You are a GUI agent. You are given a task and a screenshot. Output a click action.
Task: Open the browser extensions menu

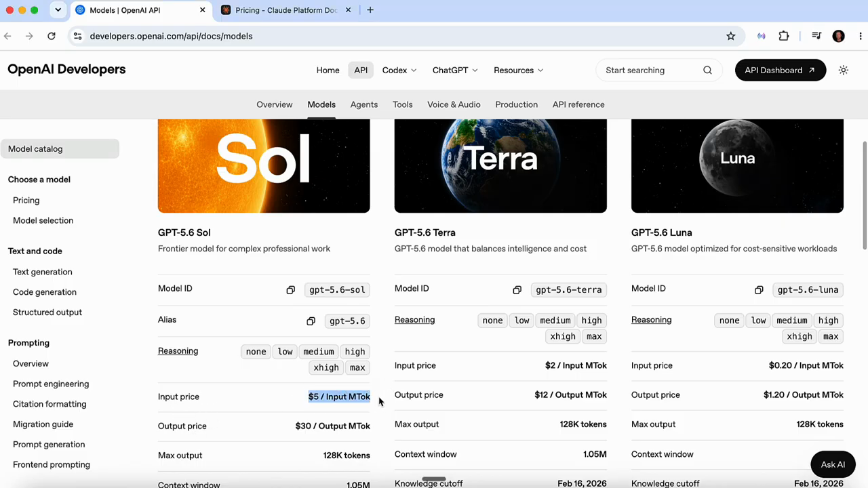(784, 36)
